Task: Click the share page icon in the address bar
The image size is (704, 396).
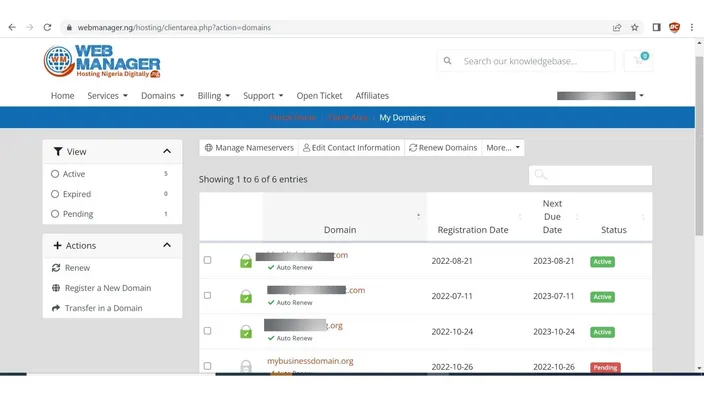Action: (x=617, y=27)
